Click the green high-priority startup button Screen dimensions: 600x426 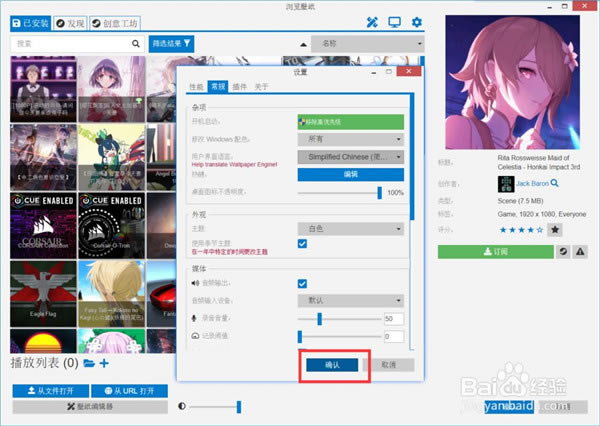(x=351, y=122)
